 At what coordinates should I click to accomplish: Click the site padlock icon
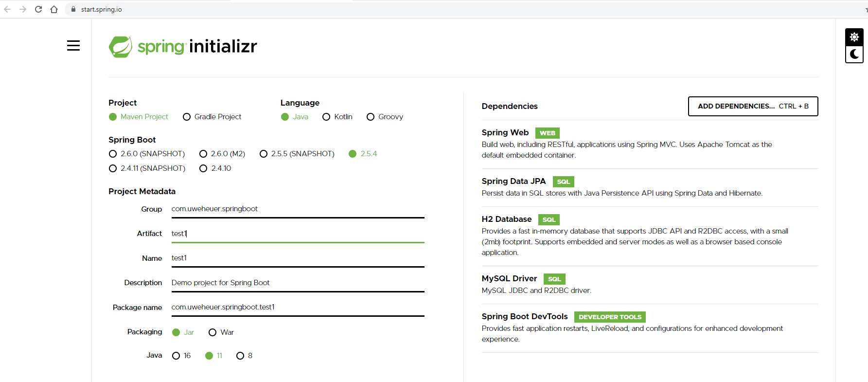click(73, 9)
